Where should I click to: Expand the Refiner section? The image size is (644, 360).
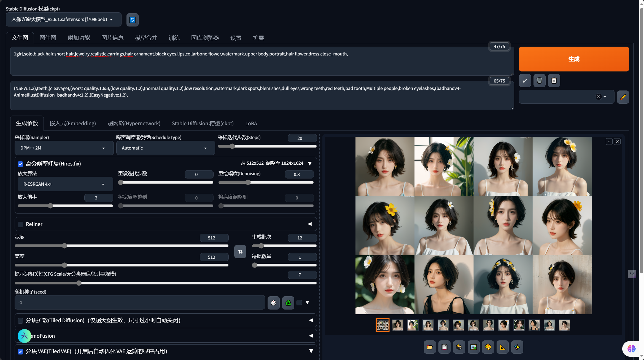coord(310,224)
